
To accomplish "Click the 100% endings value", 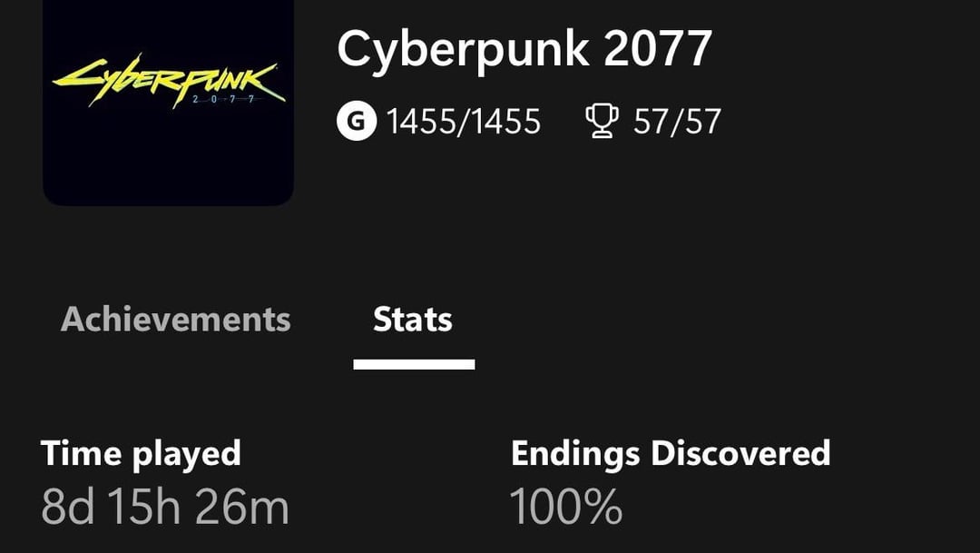I will pyautogui.click(x=565, y=506).
